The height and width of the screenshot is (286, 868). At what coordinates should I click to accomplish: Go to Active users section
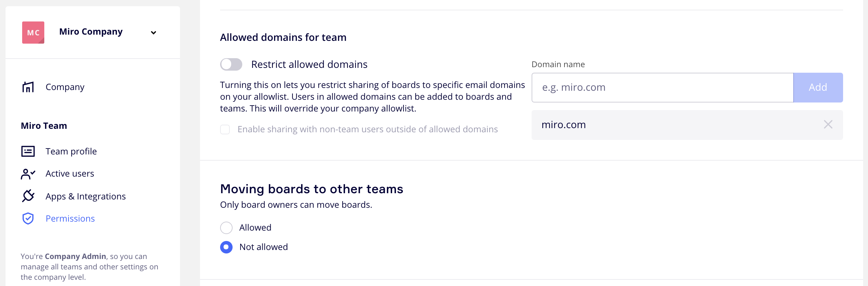tap(70, 173)
